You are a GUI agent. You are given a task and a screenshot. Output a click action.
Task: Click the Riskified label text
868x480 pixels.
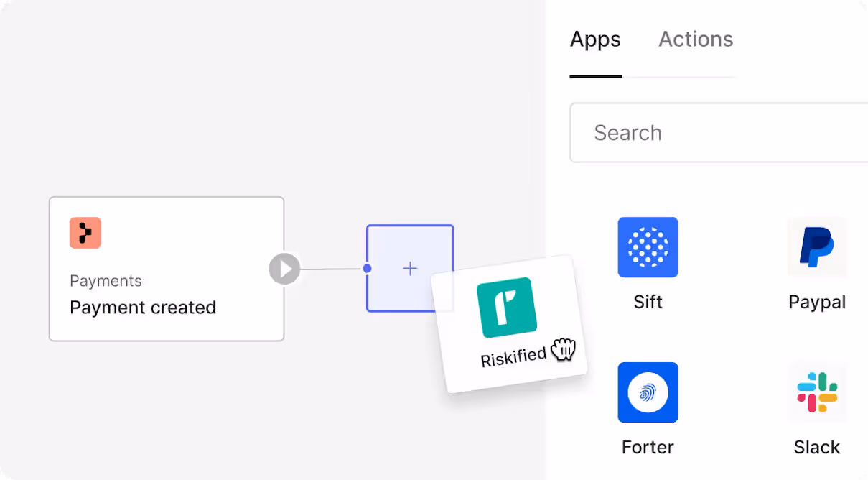pyautogui.click(x=514, y=357)
